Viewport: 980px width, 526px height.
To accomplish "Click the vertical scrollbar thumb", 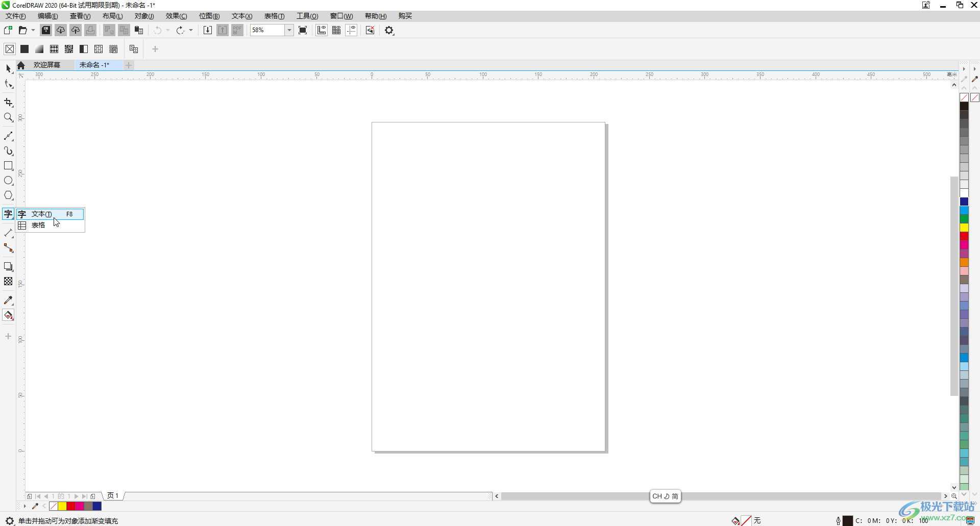I will [x=953, y=286].
